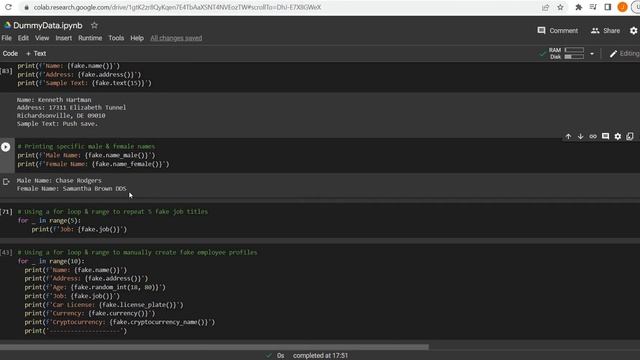Image resolution: width=640 pixels, height=360 pixels.
Task: Open the Edit menu
Action: click(x=23, y=38)
